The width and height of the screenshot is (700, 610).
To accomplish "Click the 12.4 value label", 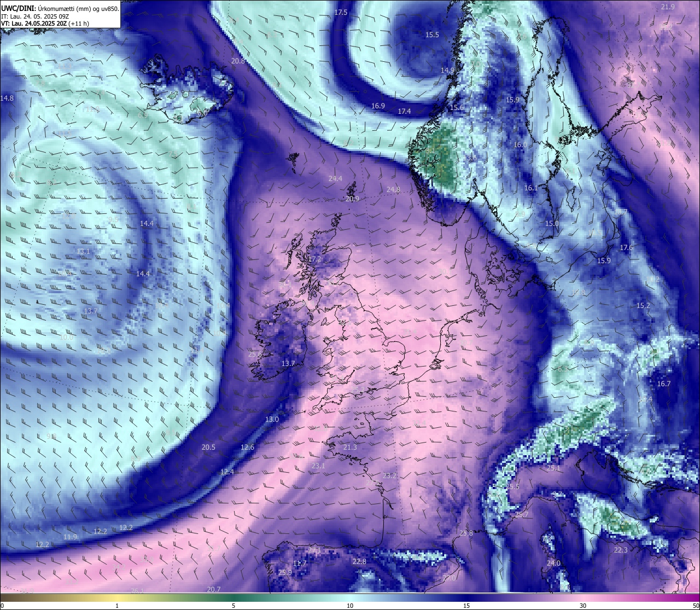I will coord(227,472).
